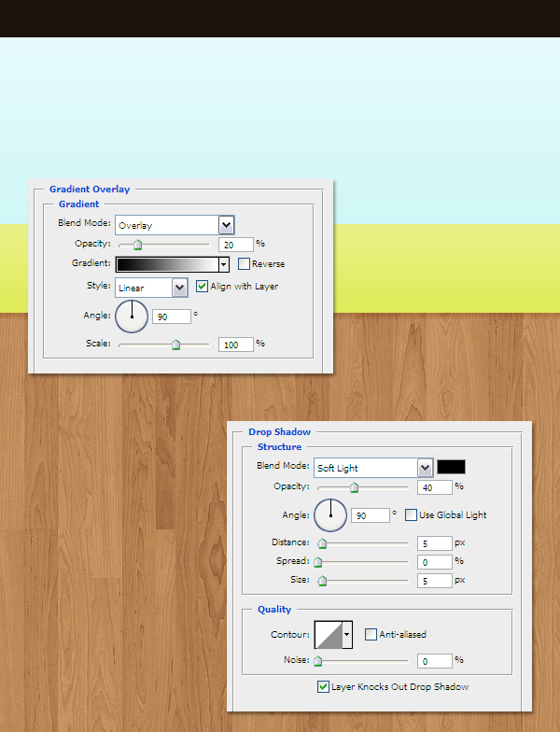This screenshot has height=732, width=560.
Task: Open the Style dropdown showing Linear
Action: click(151, 288)
